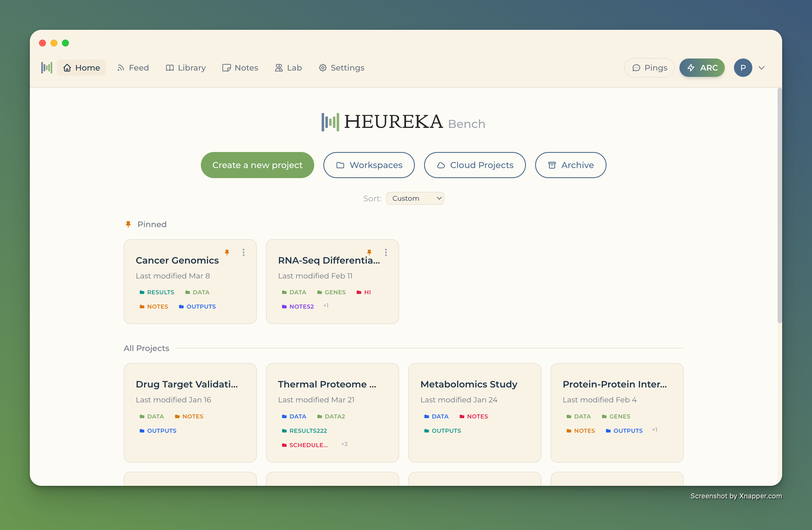Activate the ARC lightning button

[x=702, y=67]
